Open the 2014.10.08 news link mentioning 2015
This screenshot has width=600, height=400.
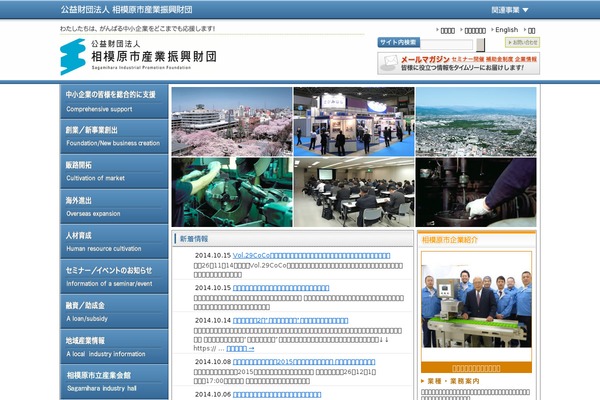coord(304,362)
